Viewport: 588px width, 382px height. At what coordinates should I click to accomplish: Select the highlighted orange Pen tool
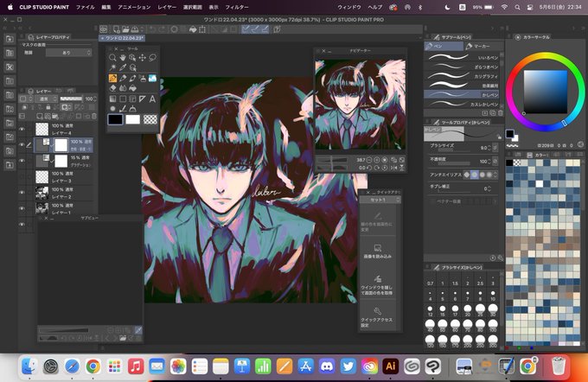[112, 78]
